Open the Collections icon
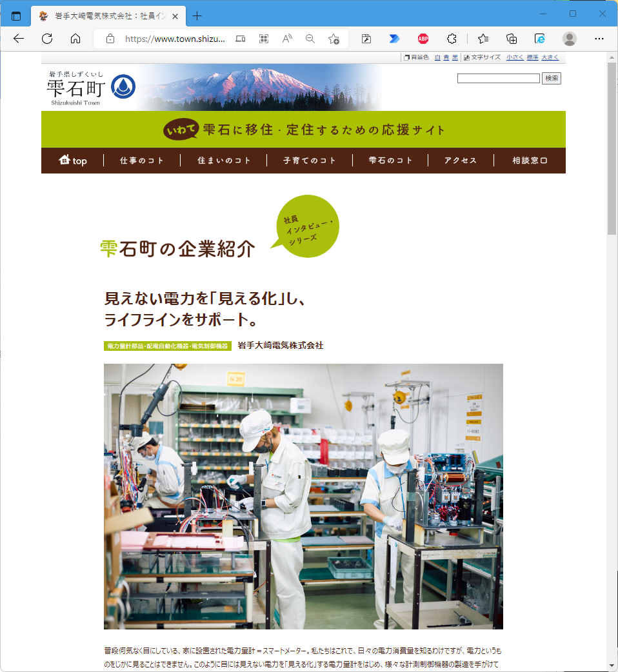This screenshot has width=618, height=672. [512, 39]
